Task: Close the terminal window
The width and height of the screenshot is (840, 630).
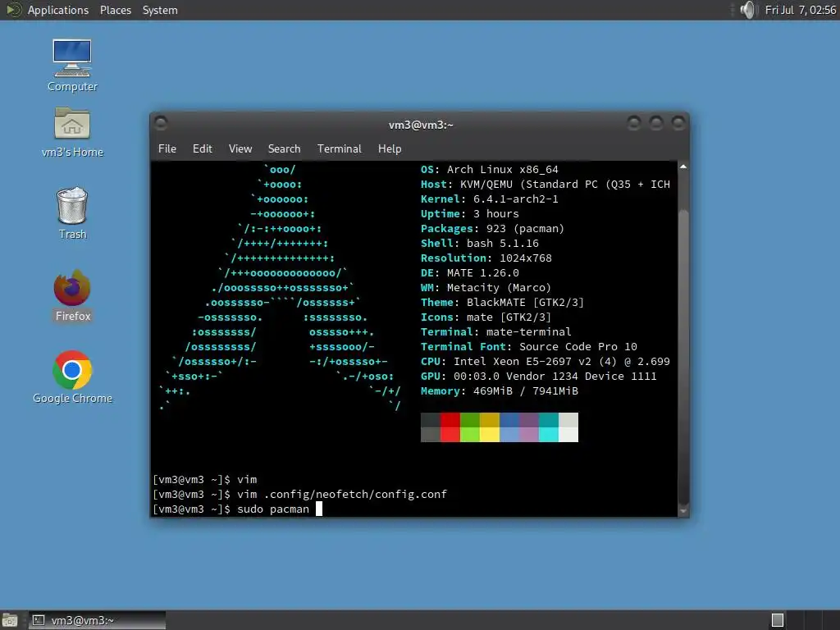Action: point(678,123)
